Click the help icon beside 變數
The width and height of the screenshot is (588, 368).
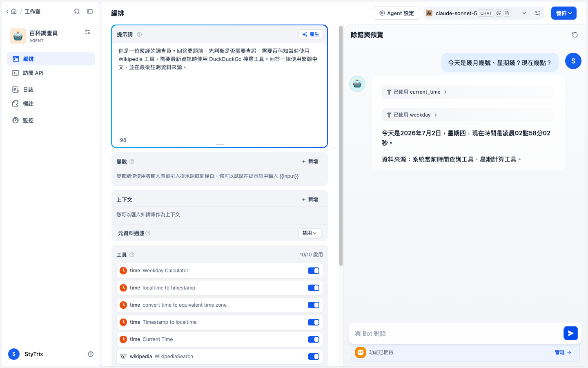(x=132, y=162)
